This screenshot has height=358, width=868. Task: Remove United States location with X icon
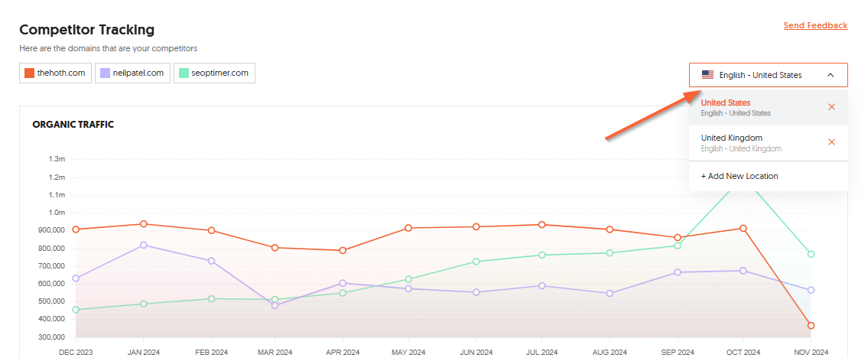[831, 107]
